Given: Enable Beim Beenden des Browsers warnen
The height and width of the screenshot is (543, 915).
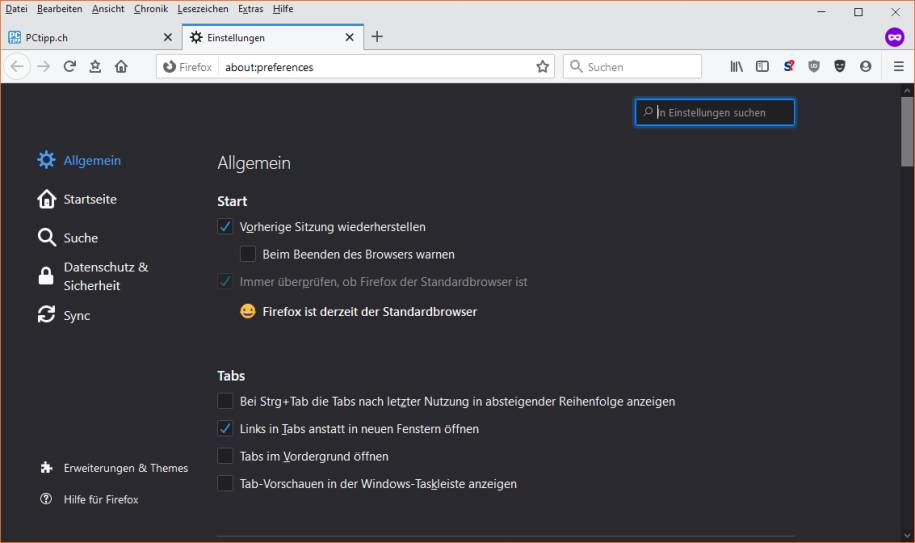Looking at the screenshot, I should point(247,254).
